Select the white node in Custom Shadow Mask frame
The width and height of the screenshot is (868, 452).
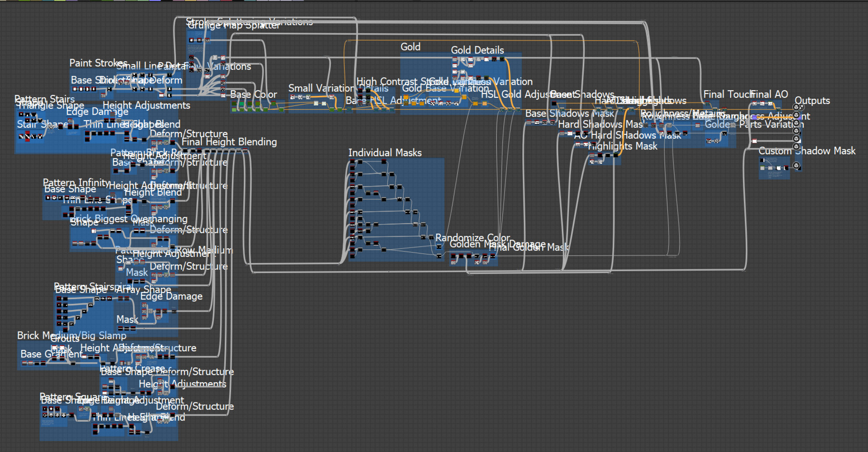click(778, 168)
